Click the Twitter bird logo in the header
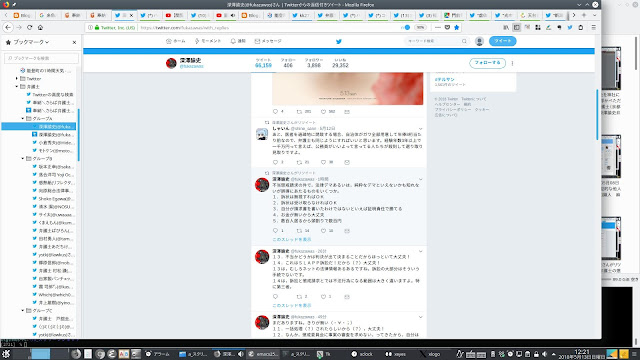 pyautogui.click(x=339, y=41)
